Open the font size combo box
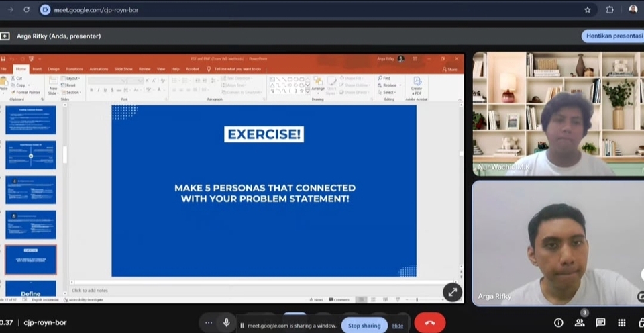 (135, 80)
